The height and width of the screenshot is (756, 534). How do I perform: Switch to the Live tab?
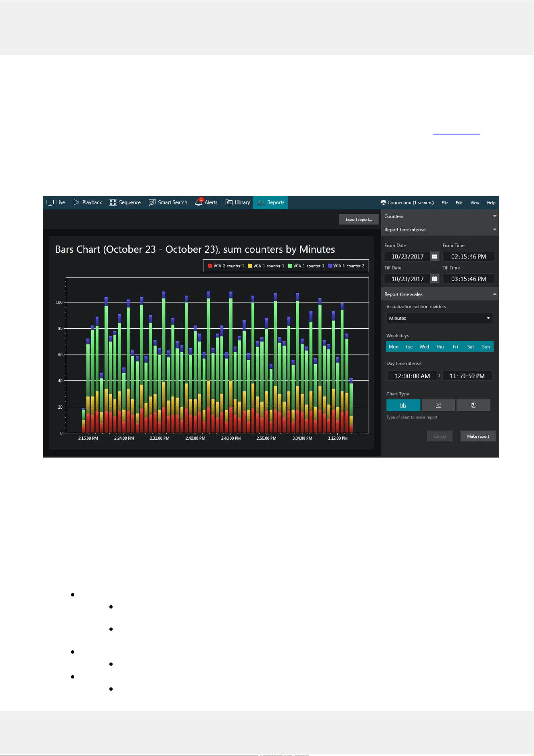click(x=56, y=202)
